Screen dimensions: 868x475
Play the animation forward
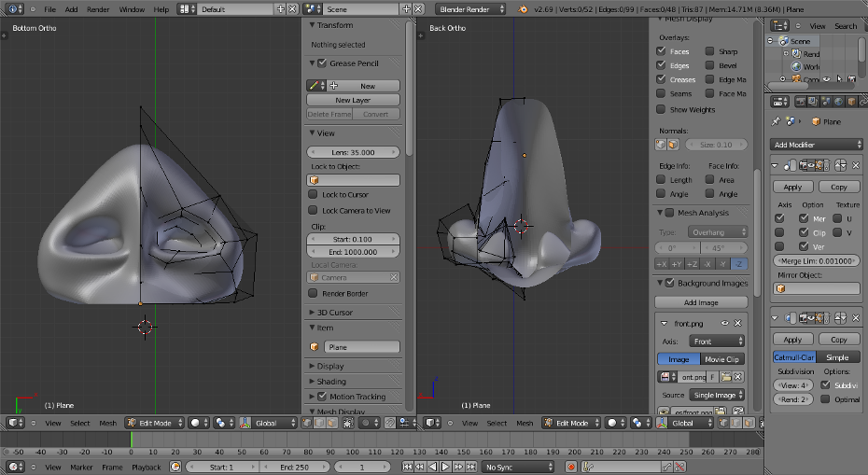click(445, 467)
